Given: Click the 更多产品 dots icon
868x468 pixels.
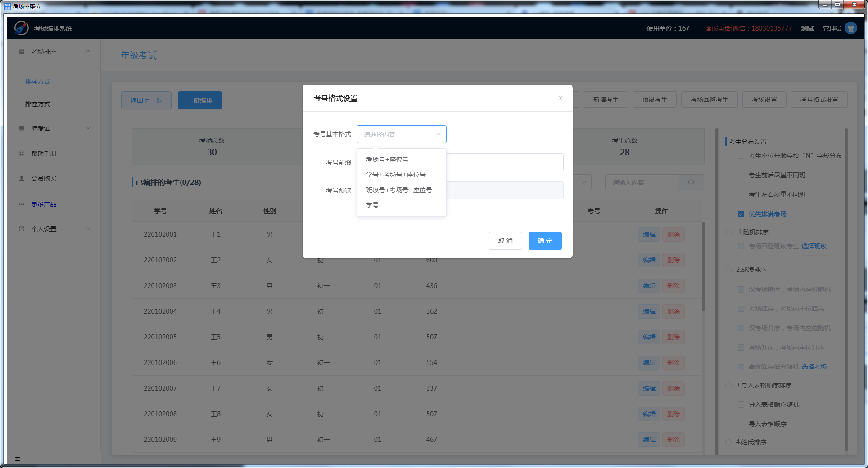Looking at the screenshot, I should [22, 204].
